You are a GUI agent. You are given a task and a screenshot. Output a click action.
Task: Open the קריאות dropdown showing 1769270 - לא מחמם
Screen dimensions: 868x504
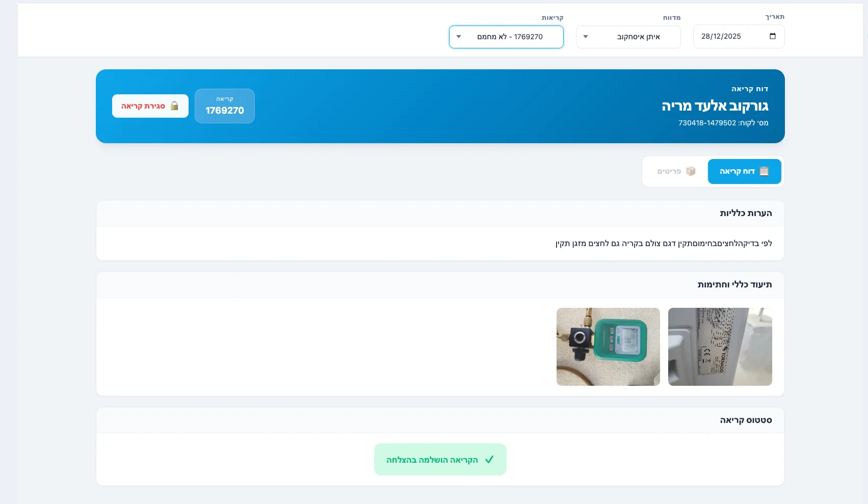pos(506,37)
